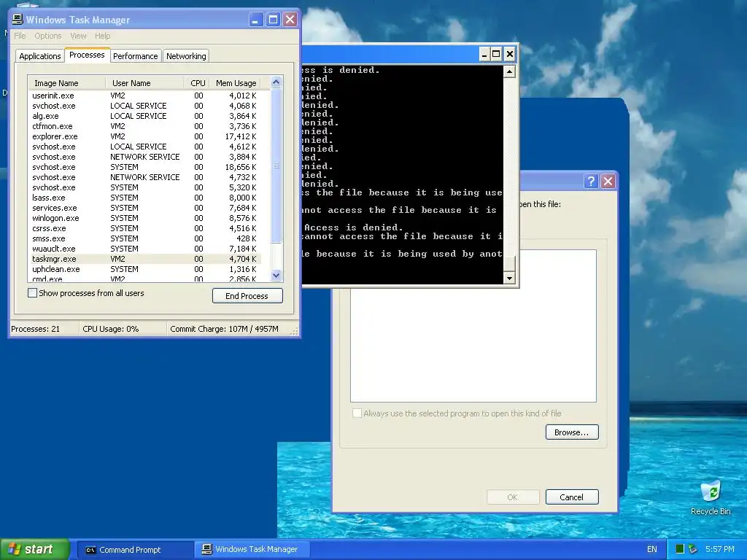
Task: Select the Processes tab
Action: coord(87,55)
